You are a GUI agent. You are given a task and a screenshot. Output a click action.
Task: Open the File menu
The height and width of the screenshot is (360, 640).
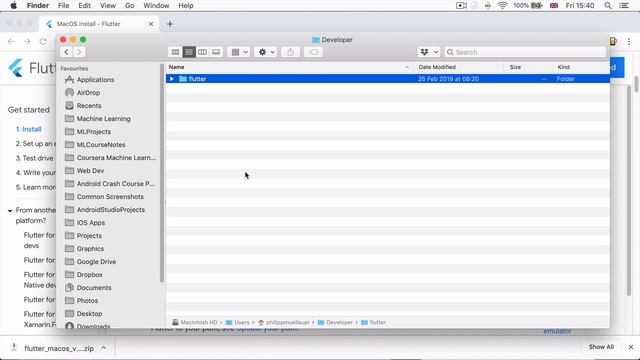63,6
